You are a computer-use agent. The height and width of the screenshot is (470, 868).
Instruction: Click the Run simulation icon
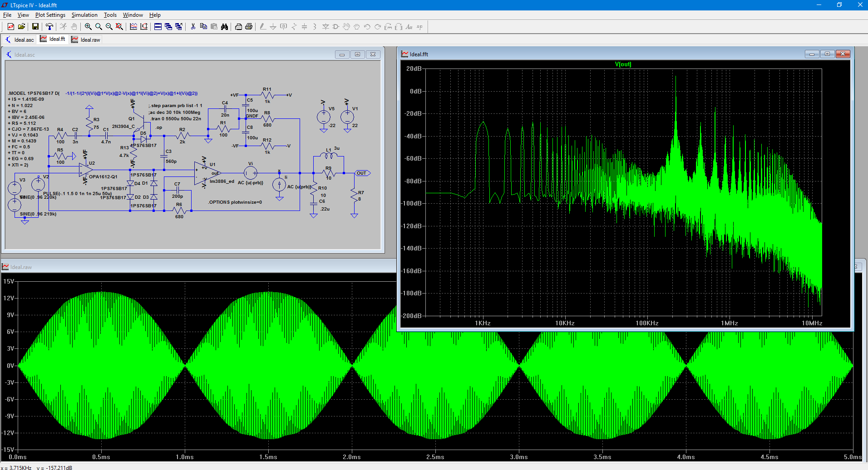(x=63, y=27)
